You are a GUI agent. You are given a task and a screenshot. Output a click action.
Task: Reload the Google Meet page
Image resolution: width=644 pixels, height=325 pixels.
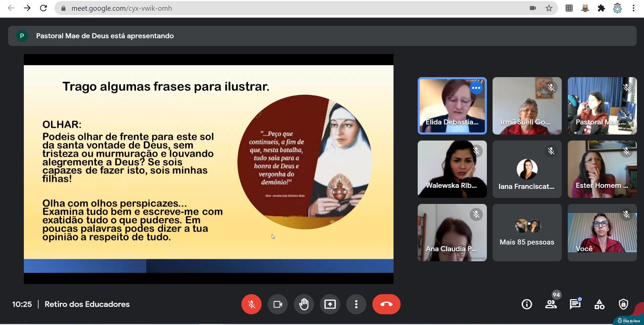click(x=43, y=8)
